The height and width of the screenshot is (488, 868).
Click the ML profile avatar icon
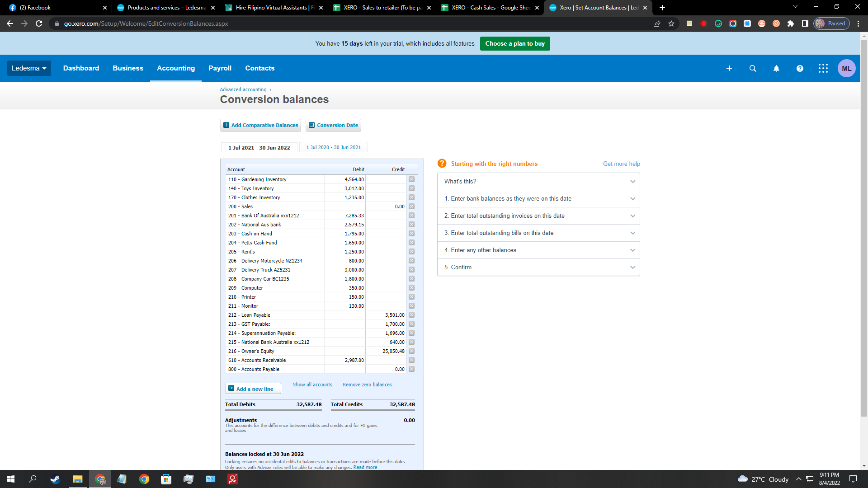coord(846,68)
